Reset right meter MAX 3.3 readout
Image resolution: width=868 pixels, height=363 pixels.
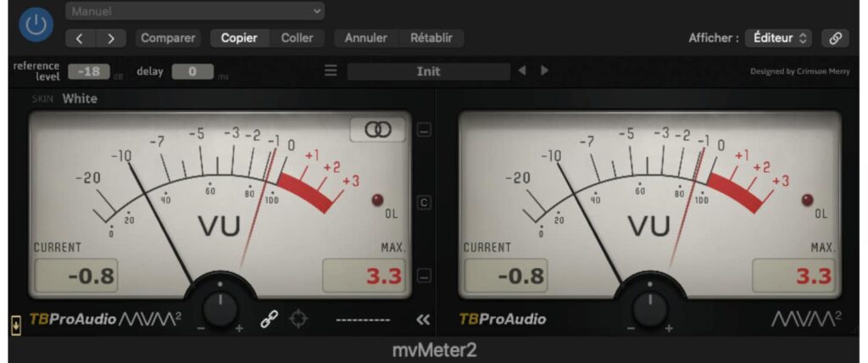pyautogui.click(x=795, y=276)
